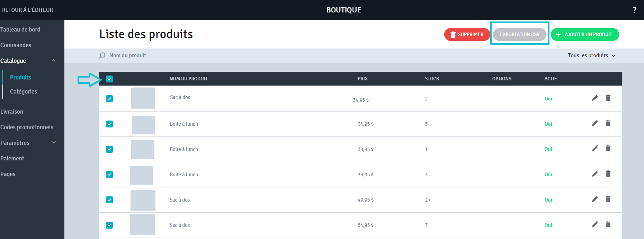Delete the 39,95 $ Boîte à lunch via trash icon
Screen dimensions: 644x239
pyautogui.click(x=608, y=148)
